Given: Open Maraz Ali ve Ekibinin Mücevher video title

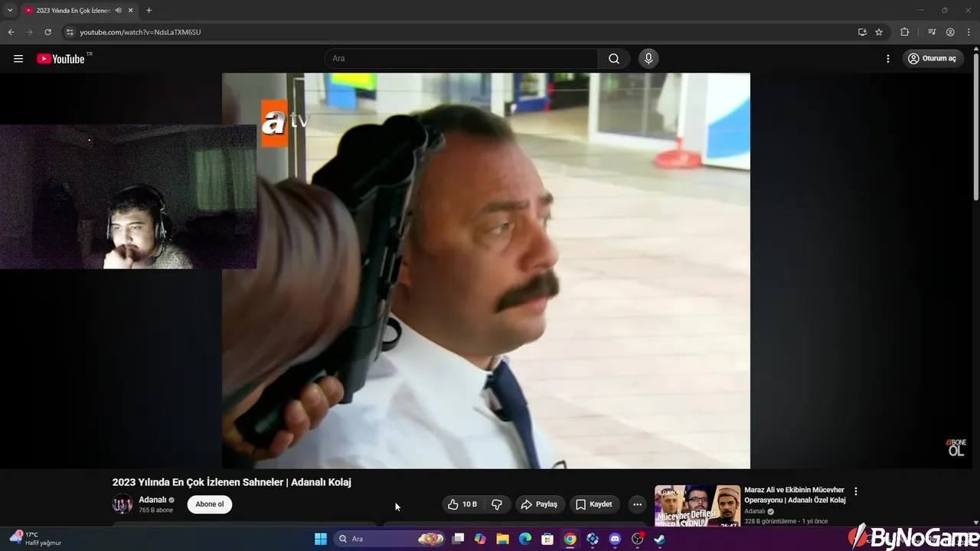Looking at the screenshot, I should [x=795, y=495].
